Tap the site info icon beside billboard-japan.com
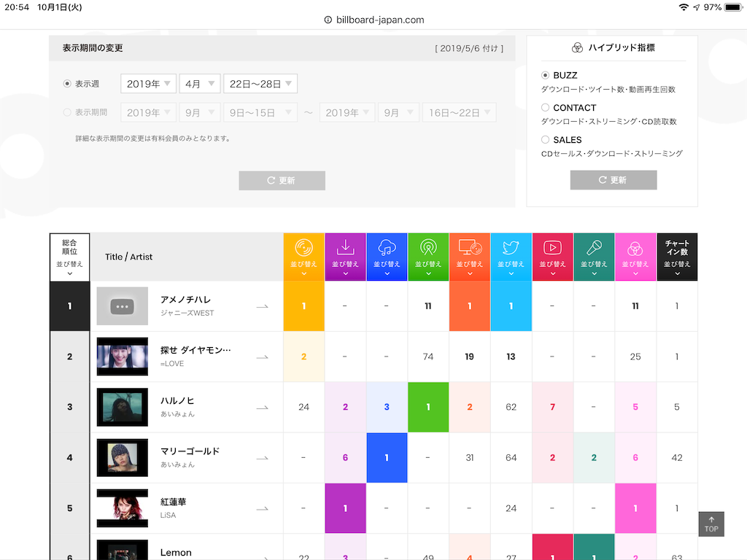This screenshot has width=747, height=560. pos(328,20)
